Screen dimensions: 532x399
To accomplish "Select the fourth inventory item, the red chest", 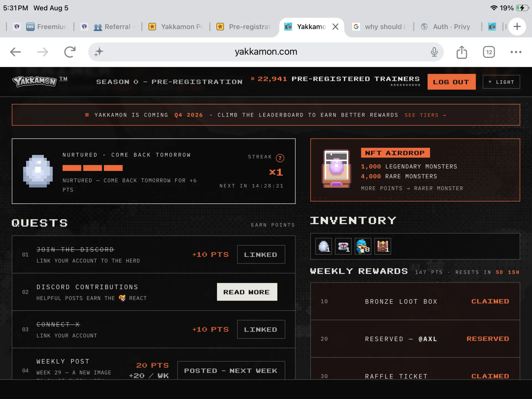I will (383, 246).
